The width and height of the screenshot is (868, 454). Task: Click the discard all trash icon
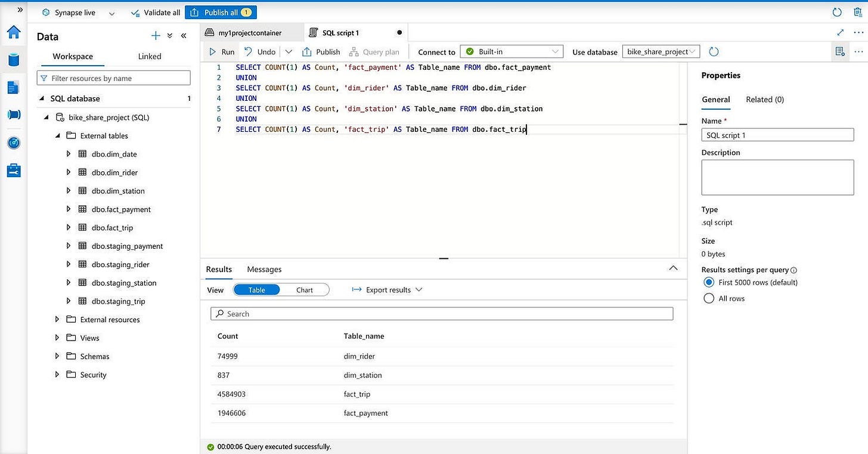(857, 12)
